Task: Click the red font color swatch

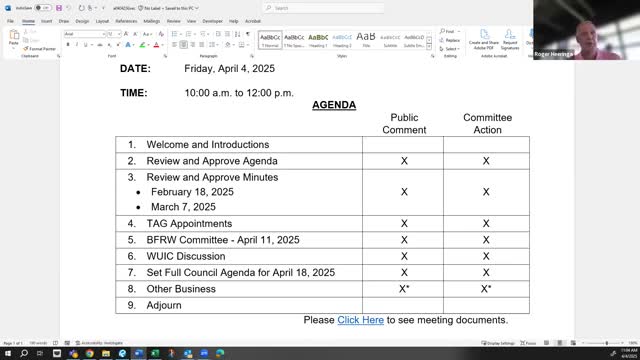Action: coord(156,45)
